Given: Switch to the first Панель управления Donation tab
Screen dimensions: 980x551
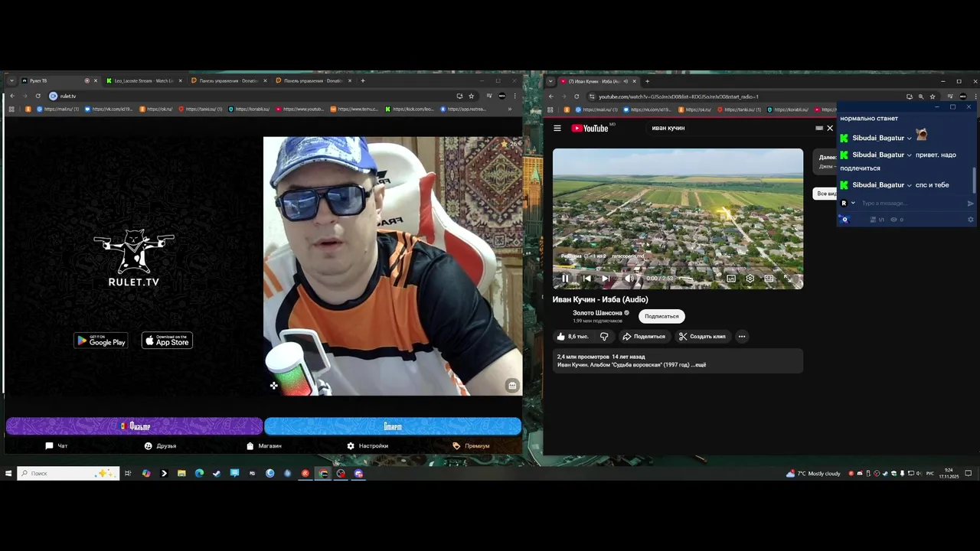Looking at the screenshot, I should click(x=228, y=80).
